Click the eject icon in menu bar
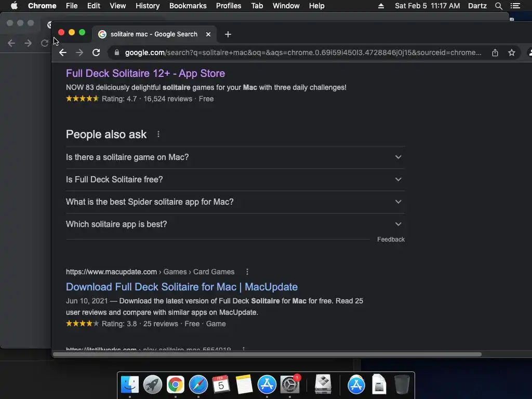The width and height of the screenshot is (532, 399). coord(381,6)
